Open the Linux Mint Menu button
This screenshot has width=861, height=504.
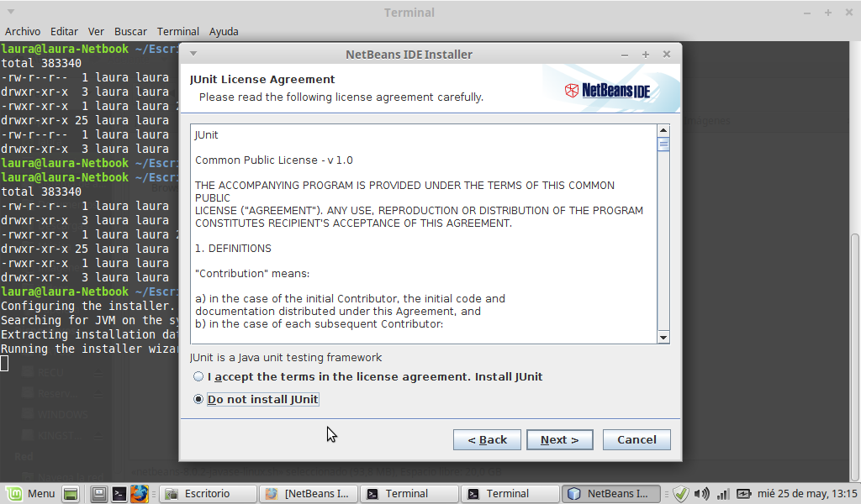(32, 494)
